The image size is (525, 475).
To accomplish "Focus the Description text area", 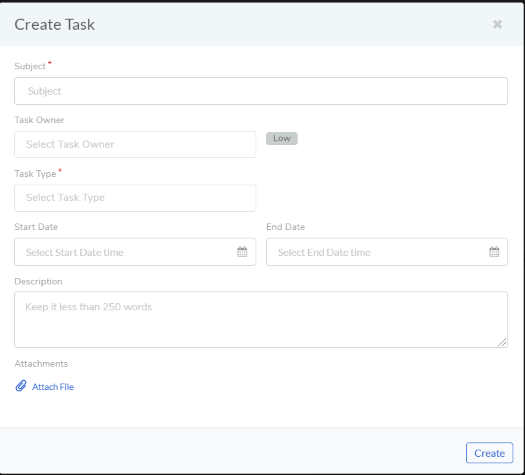I will pyautogui.click(x=261, y=319).
